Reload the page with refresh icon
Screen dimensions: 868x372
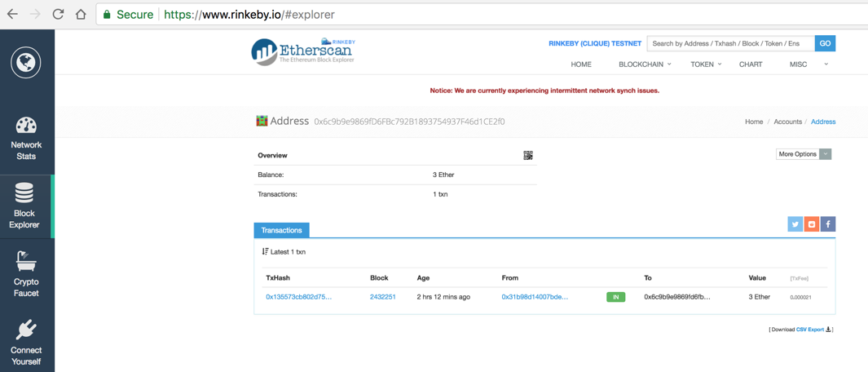point(58,15)
